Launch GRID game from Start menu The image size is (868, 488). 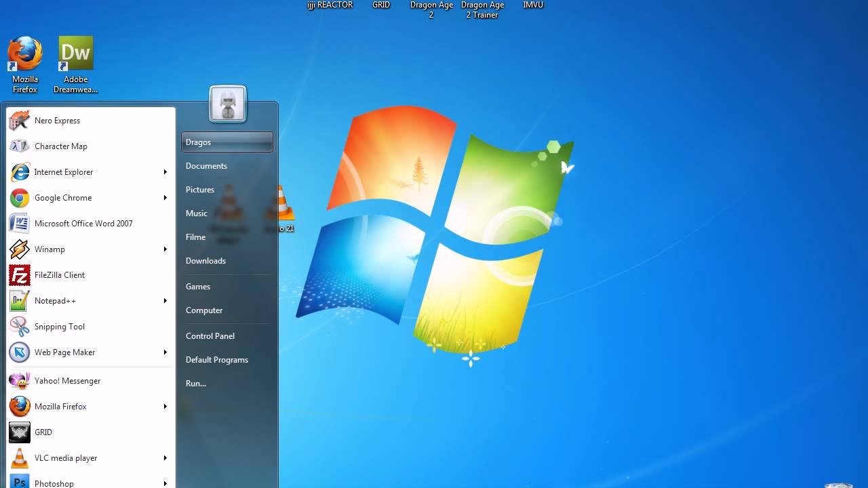[90, 432]
